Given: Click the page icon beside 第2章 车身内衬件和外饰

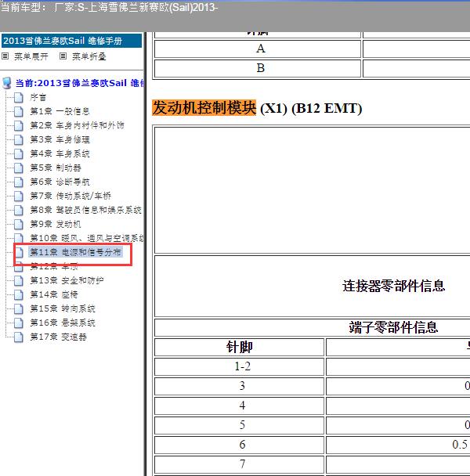Looking at the screenshot, I should pos(19,126).
